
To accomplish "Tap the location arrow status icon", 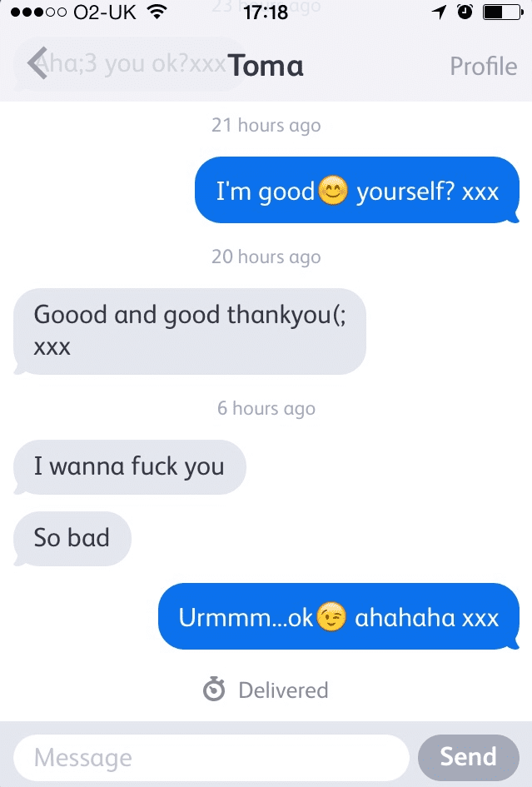I will [x=439, y=12].
